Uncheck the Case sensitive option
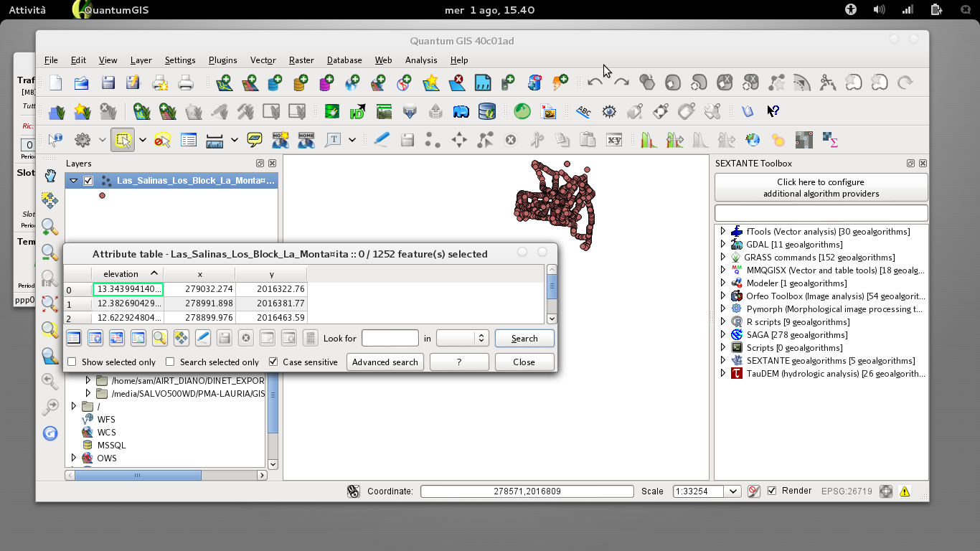This screenshot has height=551, width=980. pos(273,362)
